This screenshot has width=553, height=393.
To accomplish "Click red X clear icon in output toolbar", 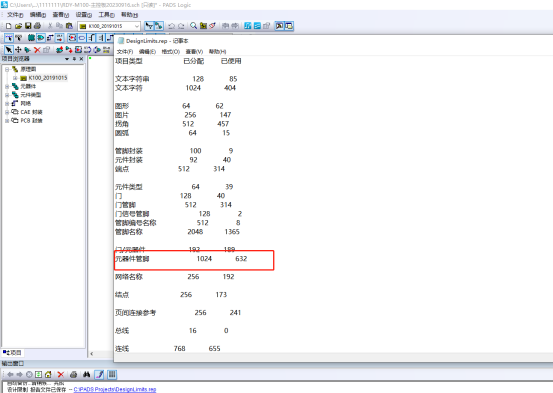I will click(x=61, y=374).
